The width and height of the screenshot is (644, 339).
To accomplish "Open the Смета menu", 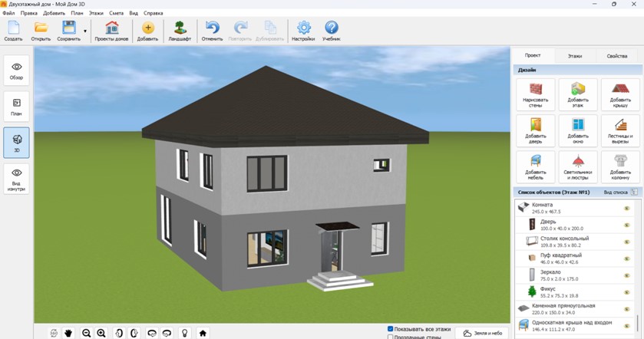I will [x=116, y=13].
